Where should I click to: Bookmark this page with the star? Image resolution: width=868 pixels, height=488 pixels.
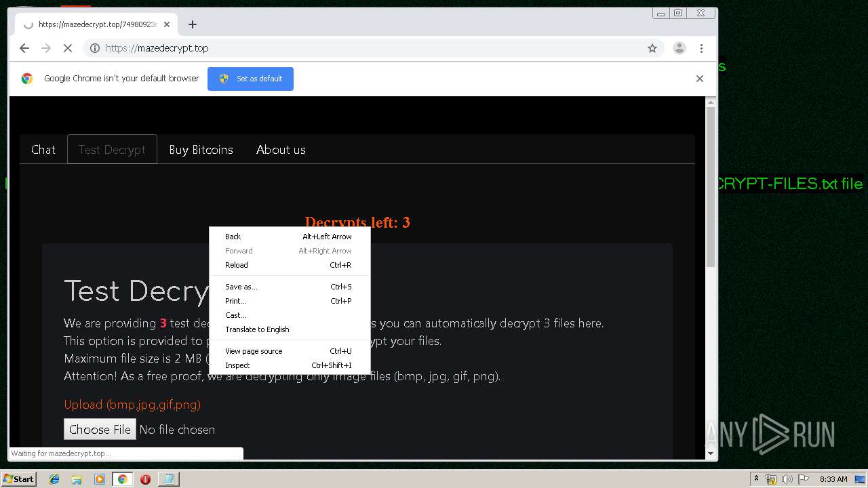pos(652,48)
